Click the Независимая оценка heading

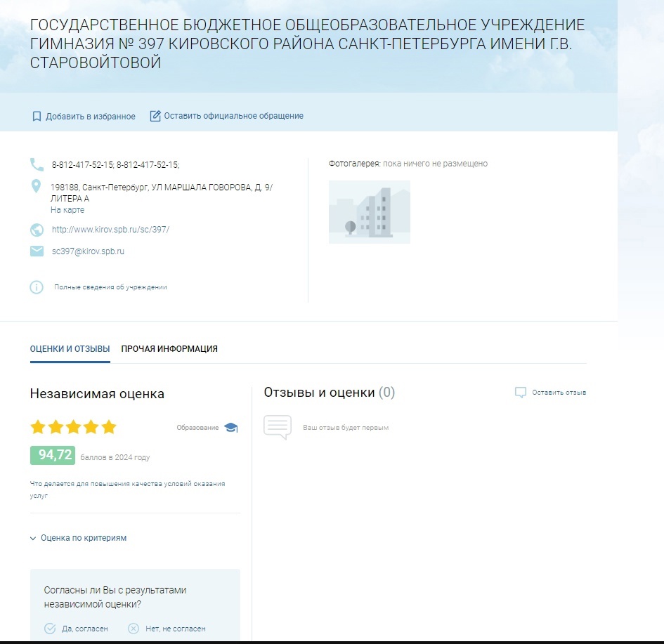[x=97, y=393]
